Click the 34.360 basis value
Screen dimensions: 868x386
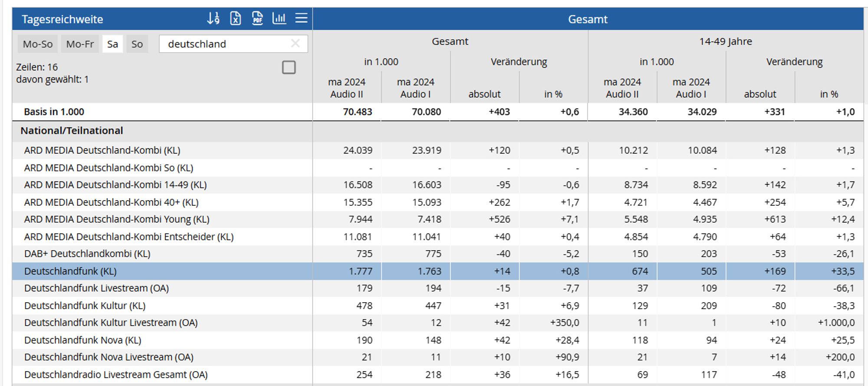point(633,112)
